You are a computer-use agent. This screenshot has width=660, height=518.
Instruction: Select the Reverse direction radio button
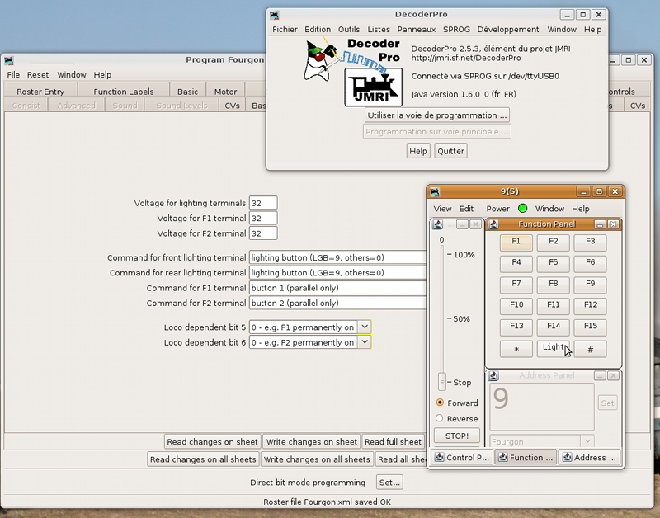[x=440, y=418]
